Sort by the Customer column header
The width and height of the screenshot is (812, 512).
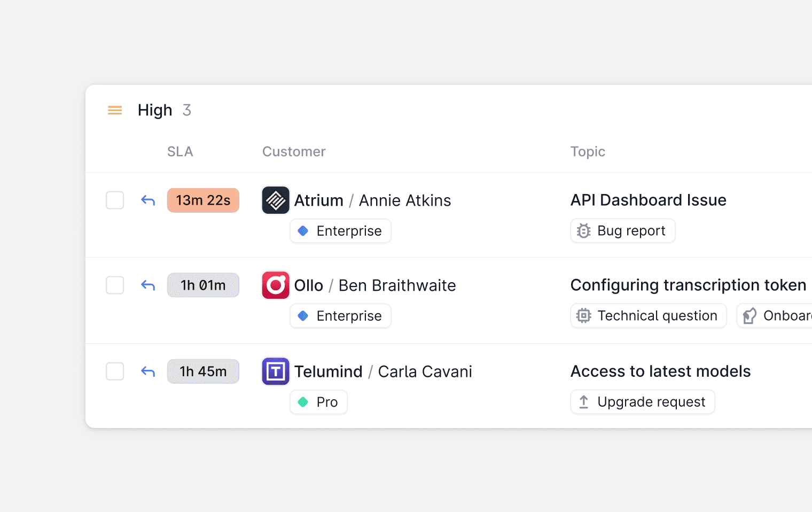point(294,152)
